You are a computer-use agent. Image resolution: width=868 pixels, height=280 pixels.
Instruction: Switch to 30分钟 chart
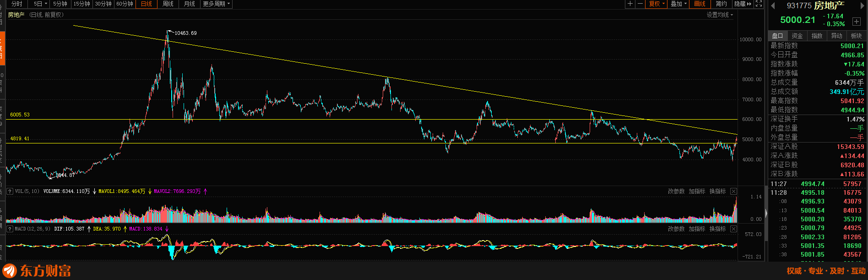[103, 4]
